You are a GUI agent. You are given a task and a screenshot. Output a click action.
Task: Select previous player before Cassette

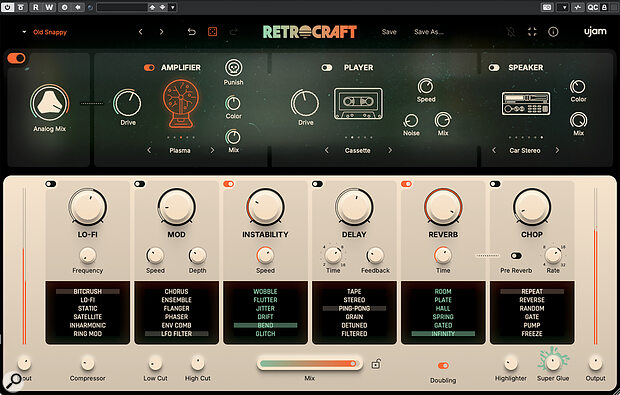327,150
